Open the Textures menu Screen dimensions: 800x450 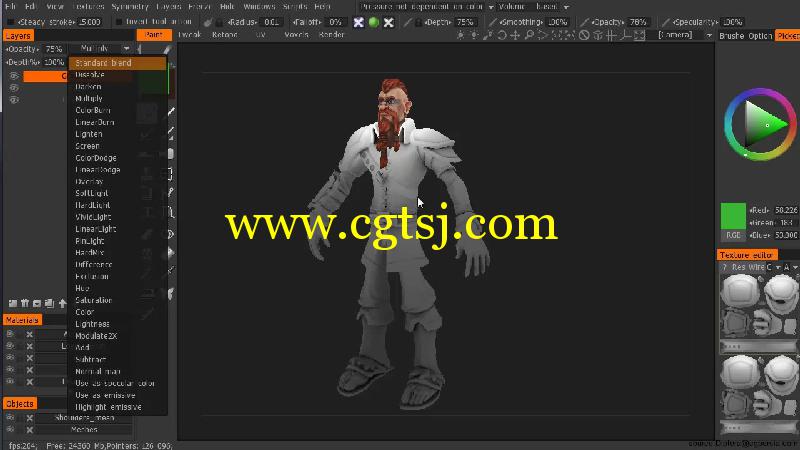tap(88, 7)
